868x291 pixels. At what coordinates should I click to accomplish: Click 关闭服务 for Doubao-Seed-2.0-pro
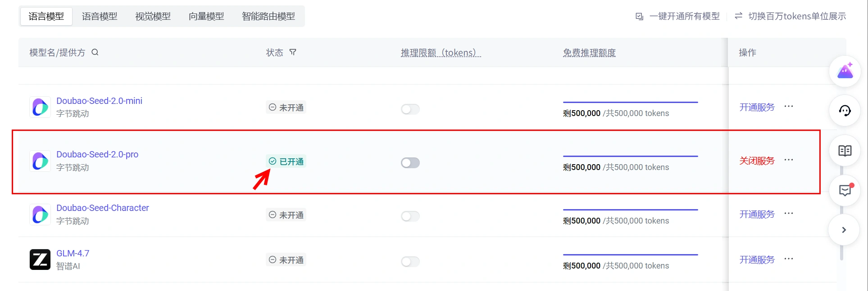(757, 161)
